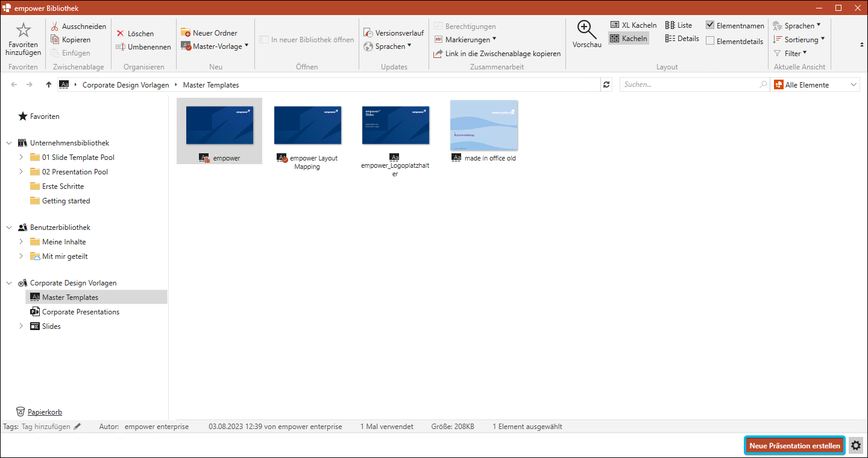
Task: Select the empower template thumbnail
Action: click(219, 126)
